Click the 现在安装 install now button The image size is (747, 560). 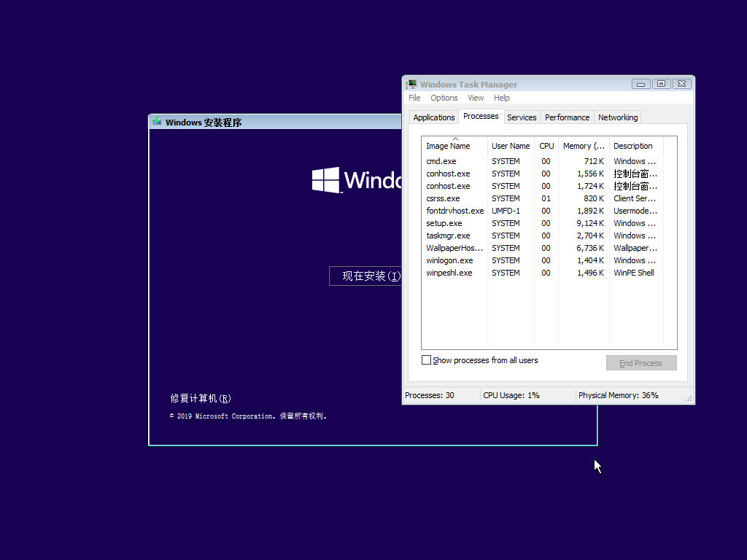pyautogui.click(x=366, y=276)
